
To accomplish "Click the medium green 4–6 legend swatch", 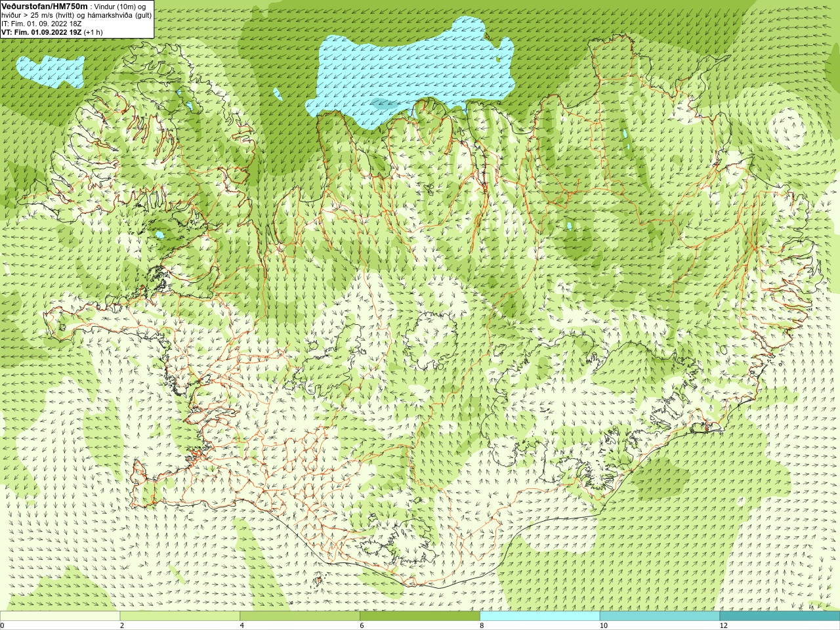I will tap(300, 616).
